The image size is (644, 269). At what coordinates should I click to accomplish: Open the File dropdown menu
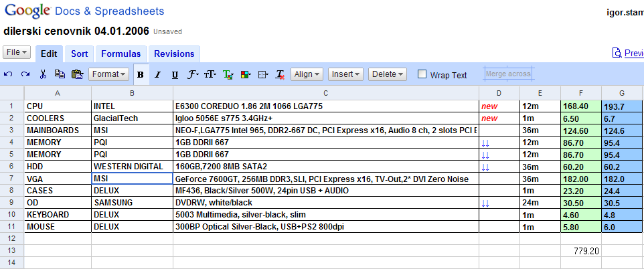[x=17, y=52]
